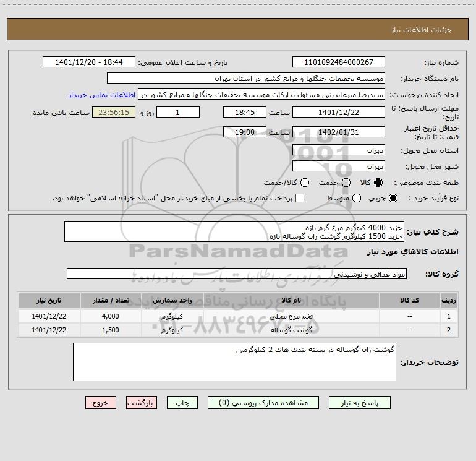Click the buyer organization name field
This screenshot has height=461, width=476.
coord(246,78)
